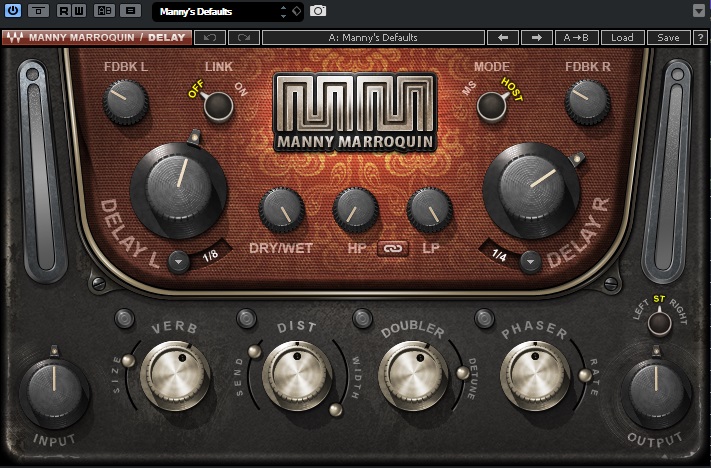This screenshot has width=711, height=468.
Task: Click the VERB amount knob
Action: pos(175,376)
